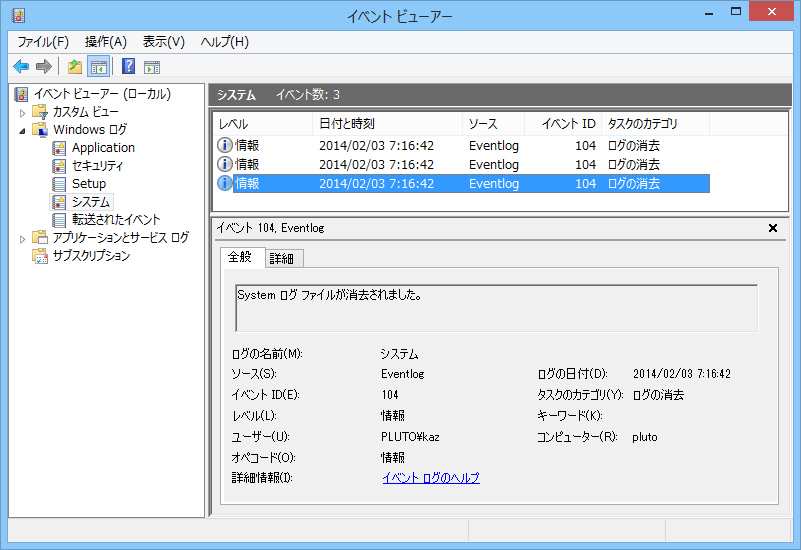This screenshot has height=550, width=801.
Task: Expand the カスタム ビュー tree node
Action: click(22, 113)
